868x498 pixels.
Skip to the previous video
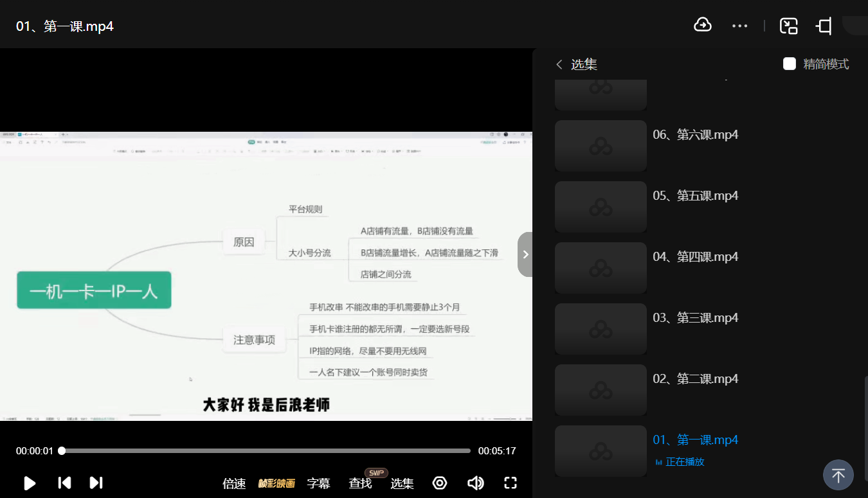(64, 483)
